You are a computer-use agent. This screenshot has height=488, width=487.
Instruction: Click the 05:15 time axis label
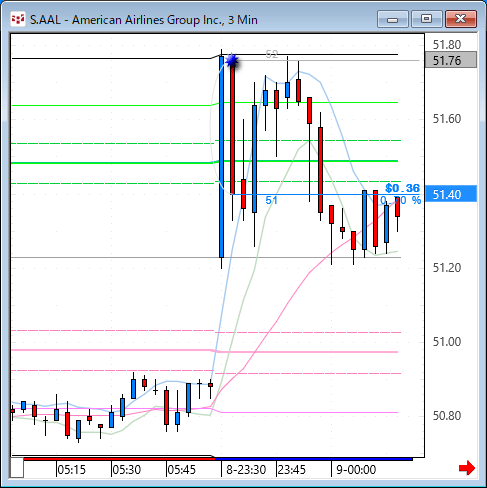72,470
